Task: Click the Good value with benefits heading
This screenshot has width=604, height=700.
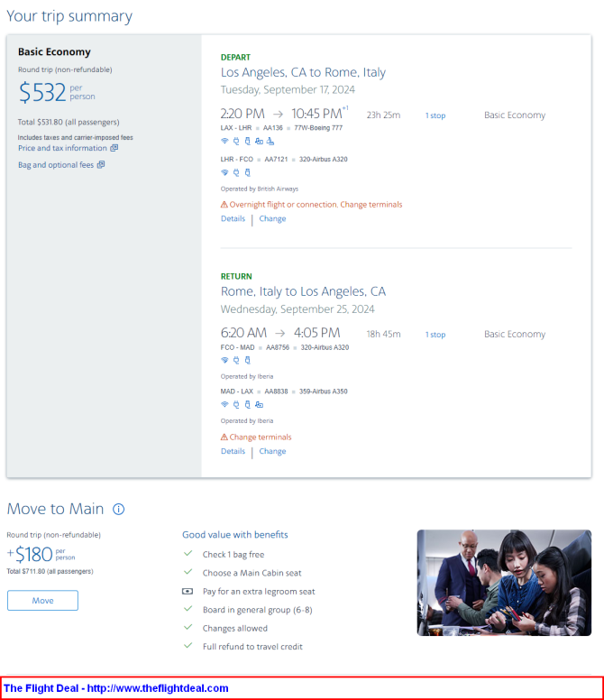Action: [235, 534]
